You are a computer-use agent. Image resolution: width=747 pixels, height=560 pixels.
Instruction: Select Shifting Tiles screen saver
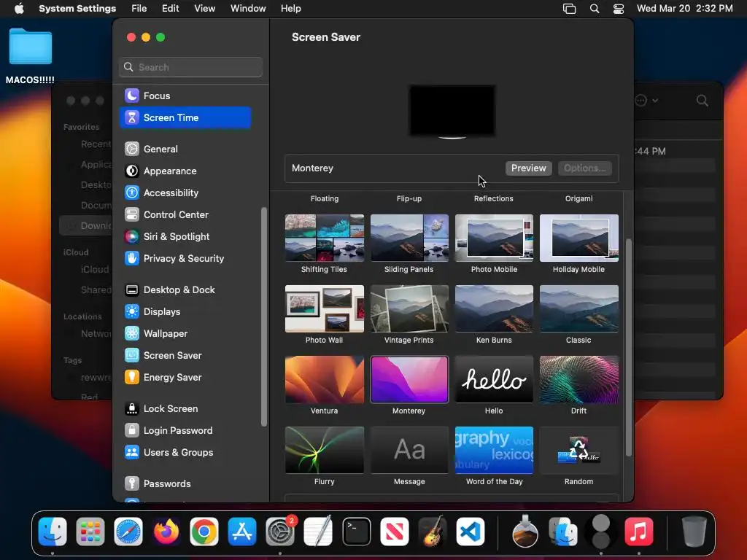tap(325, 238)
